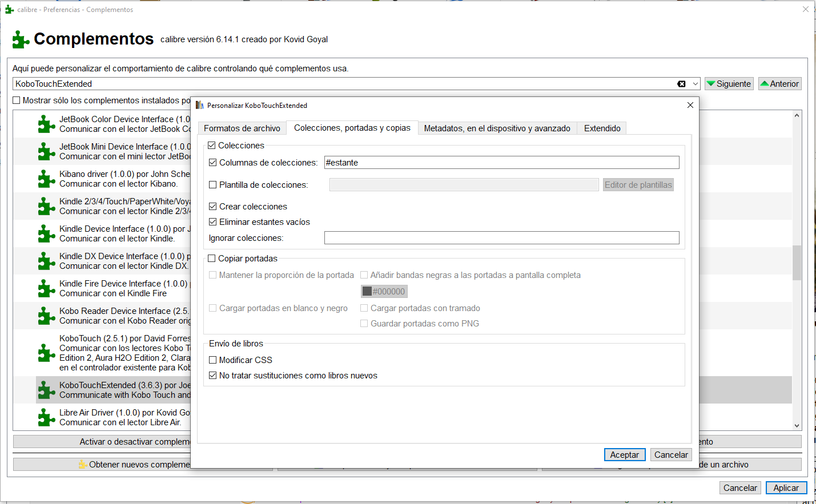The height and width of the screenshot is (504, 816).
Task: Open Metadatos, en el dispositivo y avanzado tab
Action: pyautogui.click(x=497, y=128)
